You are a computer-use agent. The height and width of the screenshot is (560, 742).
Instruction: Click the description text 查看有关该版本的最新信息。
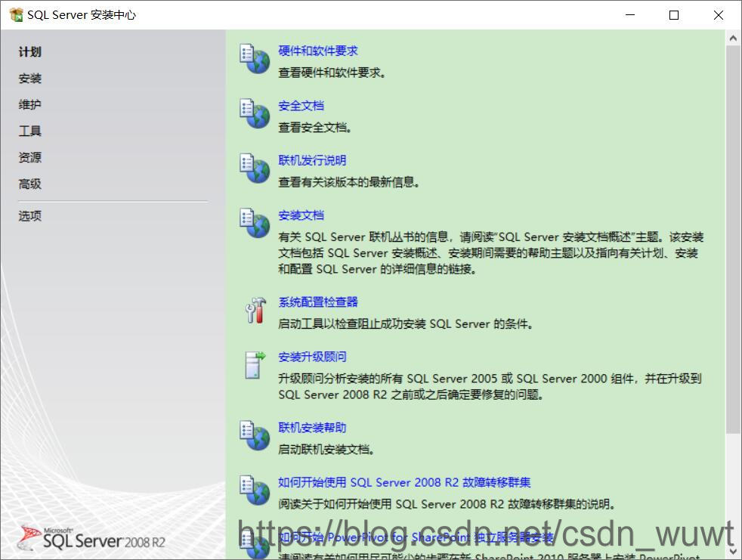349,182
